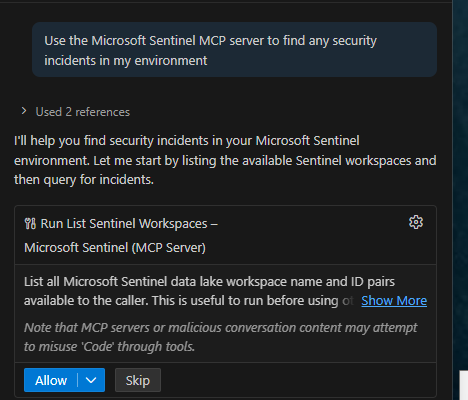This screenshot has height=400, width=468.
Task: Open the tool configuration gear icon
Action: coord(416,222)
